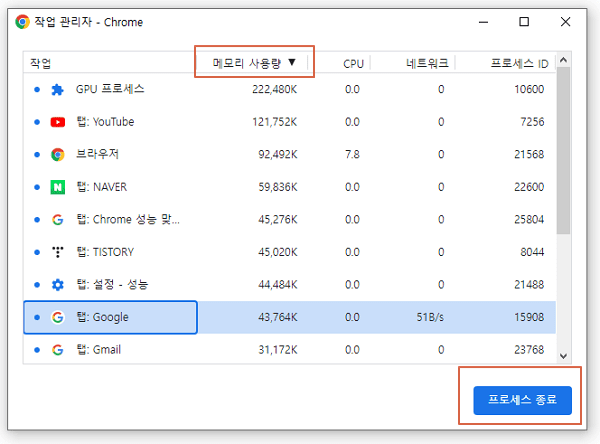The image size is (600, 444).
Task: Click the scrollbar down arrow
Action: tap(563, 356)
